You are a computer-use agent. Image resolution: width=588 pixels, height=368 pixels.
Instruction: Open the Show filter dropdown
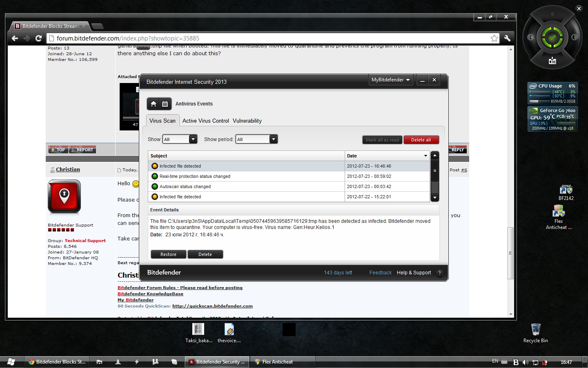180,139
